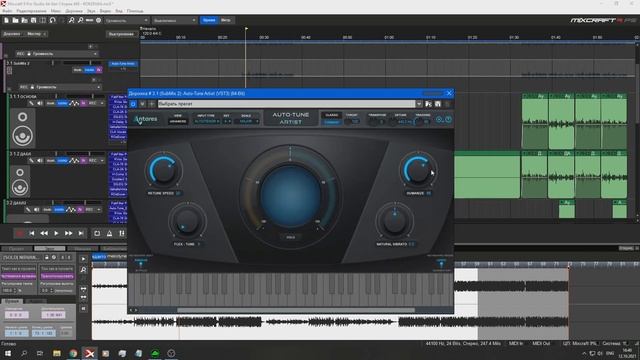Viewport: 640px width, 360px height.
Task: Click the Auto-Tune keyboard horizontal scrollbar
Action: point(296,310)
